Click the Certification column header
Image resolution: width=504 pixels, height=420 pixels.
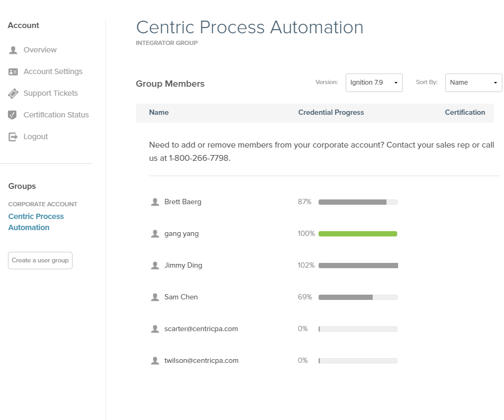point(465,112)
